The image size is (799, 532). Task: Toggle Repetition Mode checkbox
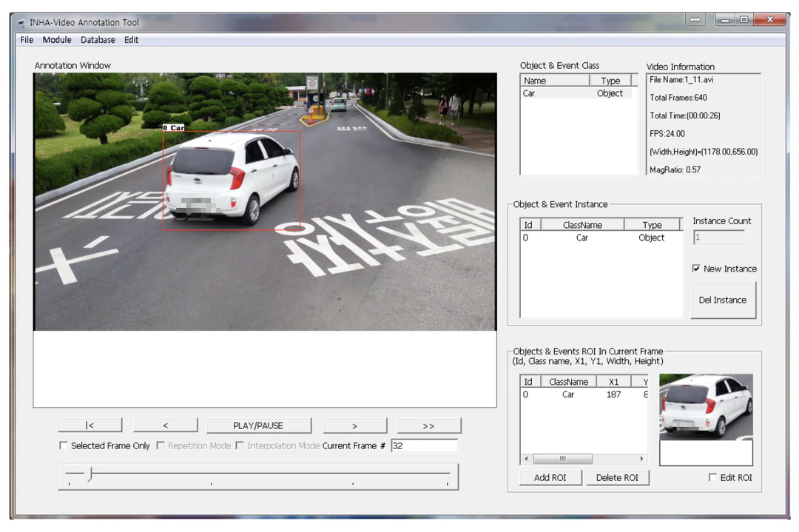161,446
